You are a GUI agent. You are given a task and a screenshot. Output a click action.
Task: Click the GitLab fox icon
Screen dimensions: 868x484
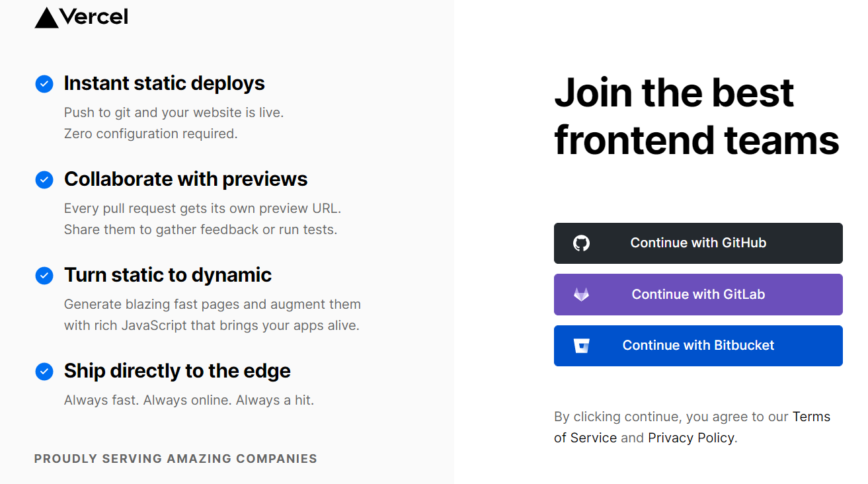581,294
